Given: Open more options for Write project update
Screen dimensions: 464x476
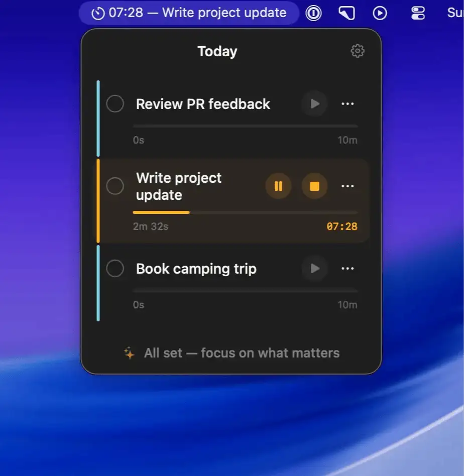Looking at the screenshot, I should point(347,186).
